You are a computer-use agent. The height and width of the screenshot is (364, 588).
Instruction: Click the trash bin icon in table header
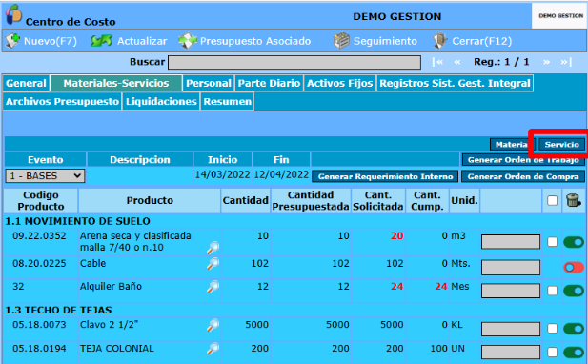pos(574,200)
